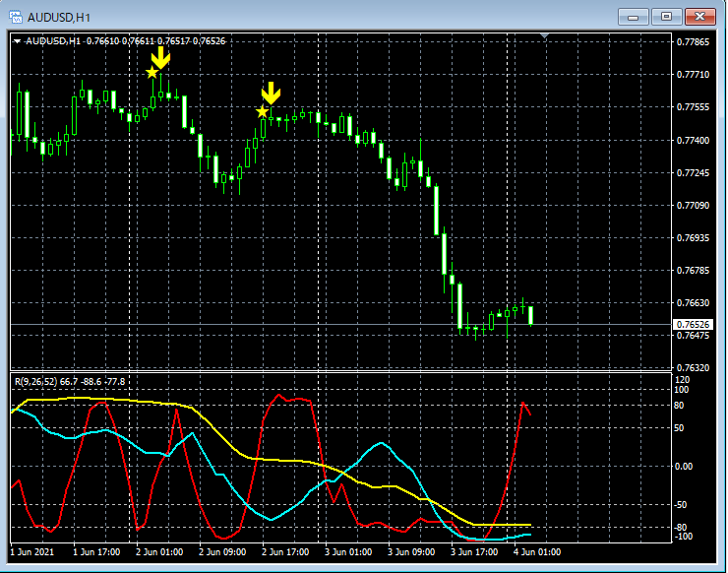Click the 0.76785 price scale label
The image size is (728, 573).
(693, 271)
